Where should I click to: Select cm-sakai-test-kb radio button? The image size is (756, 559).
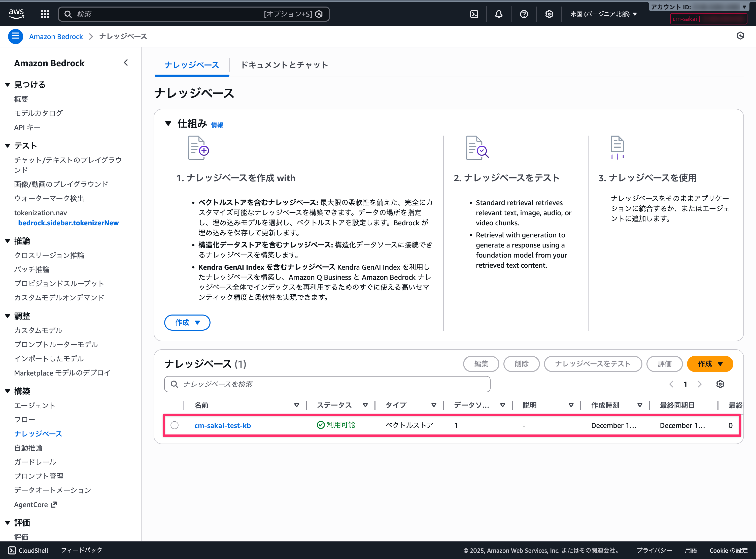(175, 425)
